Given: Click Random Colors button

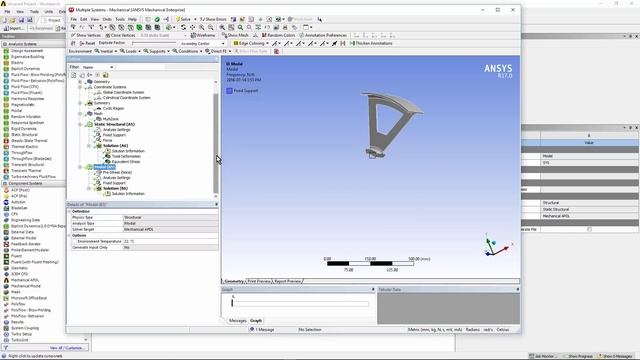Looking at the screenshot, I should tap(278, 36).
